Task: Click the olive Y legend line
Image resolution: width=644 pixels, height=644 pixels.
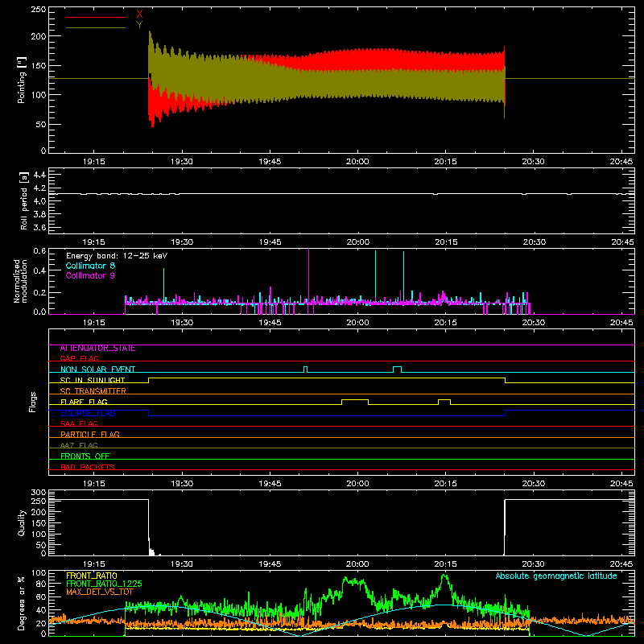Action: coord(96,27)
